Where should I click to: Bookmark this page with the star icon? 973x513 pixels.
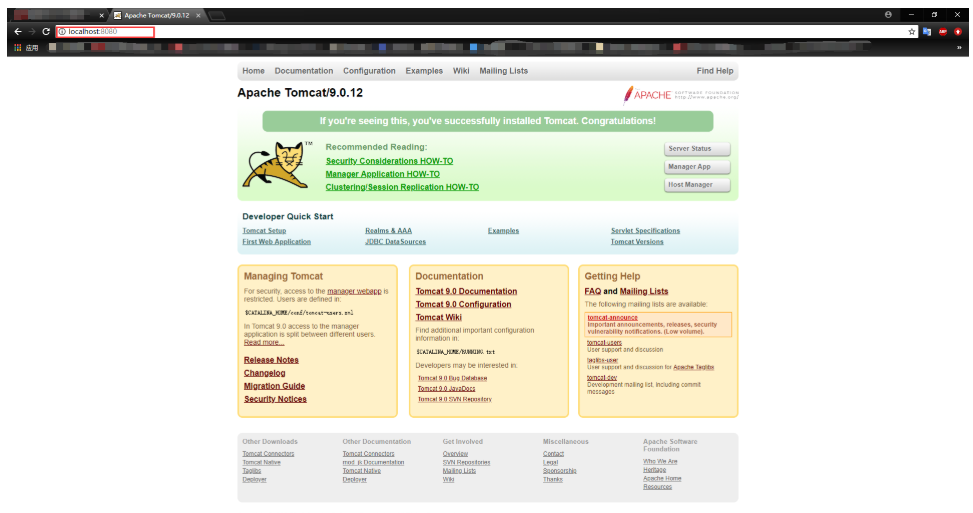[912, 32]
